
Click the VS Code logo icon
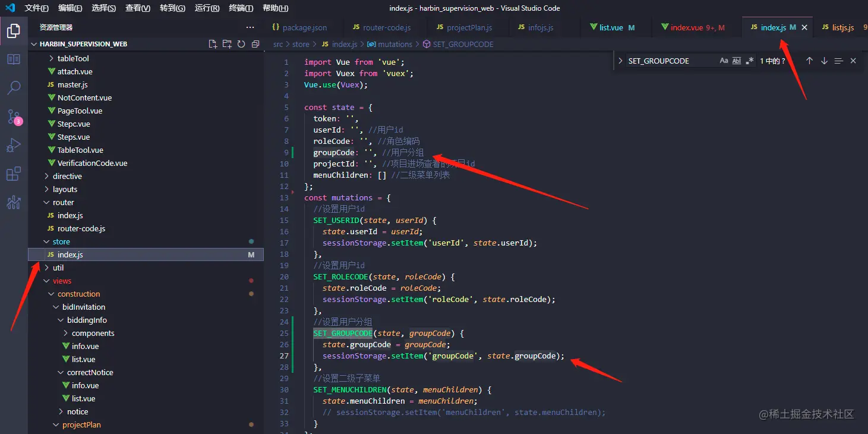click(10, 8)
